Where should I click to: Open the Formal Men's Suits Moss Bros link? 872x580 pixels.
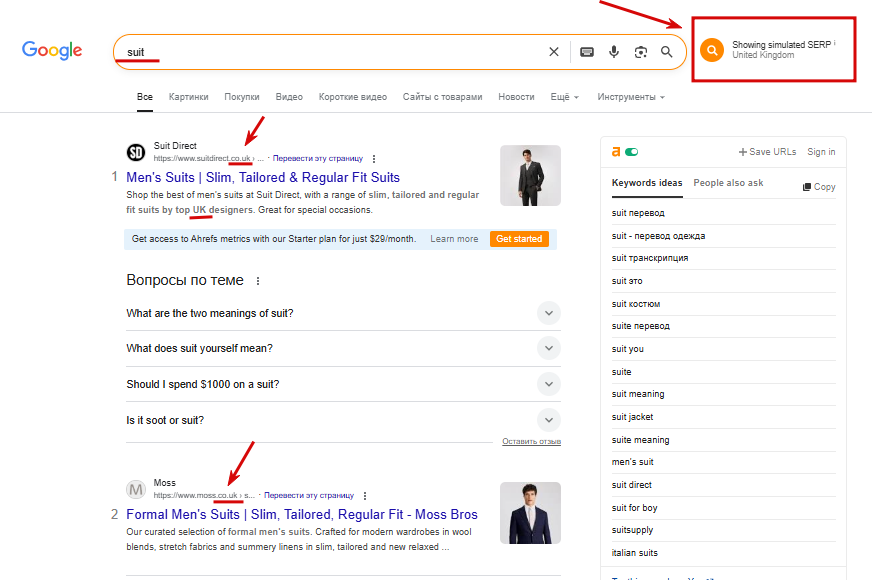302,514
